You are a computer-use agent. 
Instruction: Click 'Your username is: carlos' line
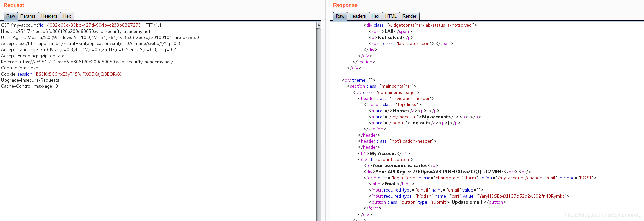401,166
